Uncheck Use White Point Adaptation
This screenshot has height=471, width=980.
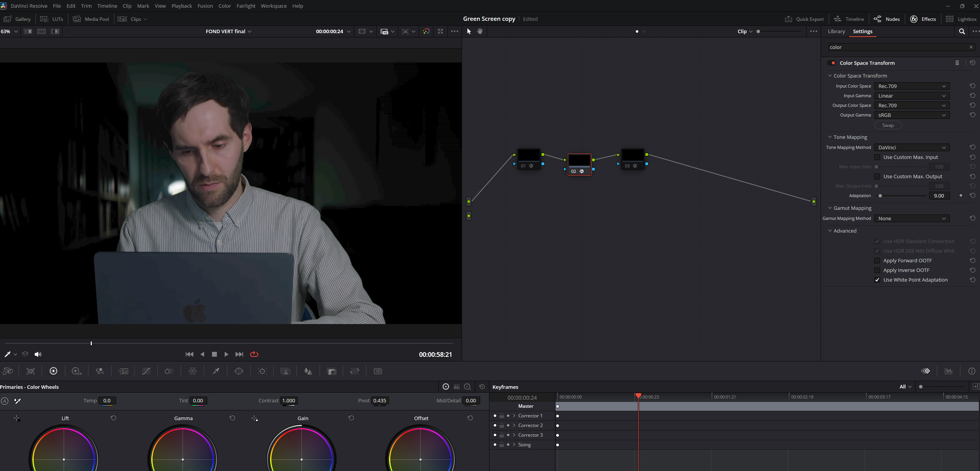[877, 280]
